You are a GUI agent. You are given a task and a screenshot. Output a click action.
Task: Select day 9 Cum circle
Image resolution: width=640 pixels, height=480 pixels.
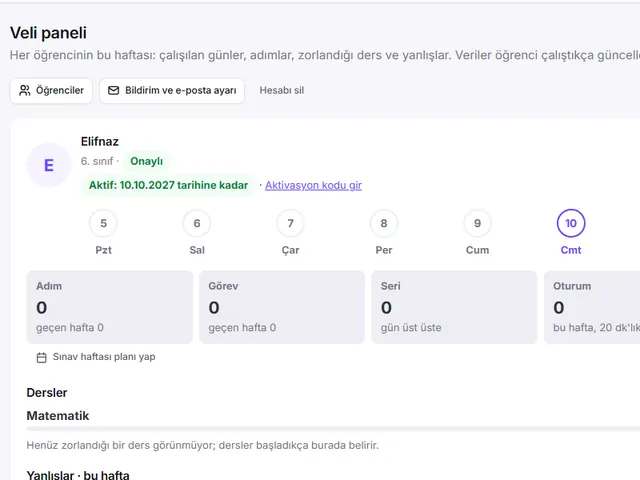tap(477, 223)
